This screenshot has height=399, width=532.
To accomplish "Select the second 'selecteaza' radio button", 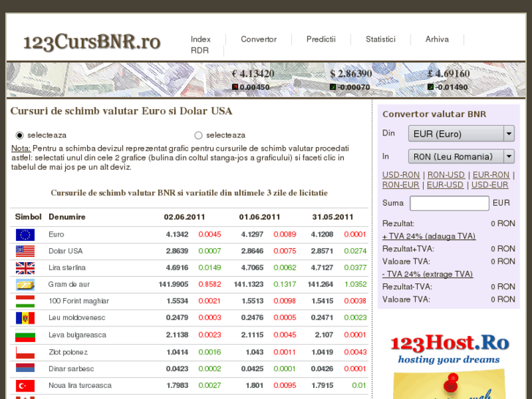I will point(198,135).
